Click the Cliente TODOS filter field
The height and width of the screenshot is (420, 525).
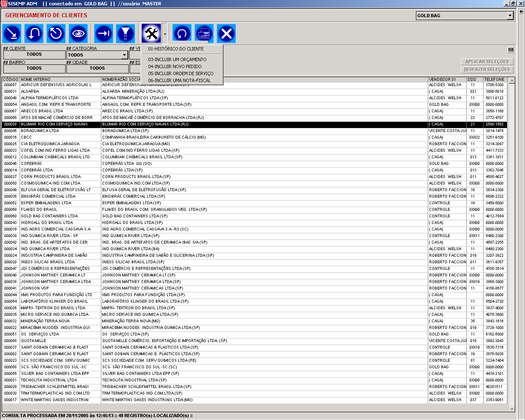pyautogui.click(x=34, y=55)
